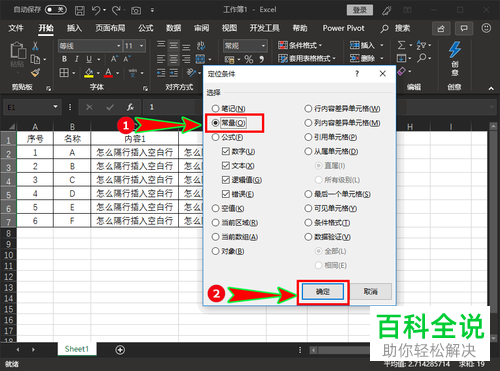Click the Format Painter brush icon
This screenshot has width=500, height=371.
(35, 72)
